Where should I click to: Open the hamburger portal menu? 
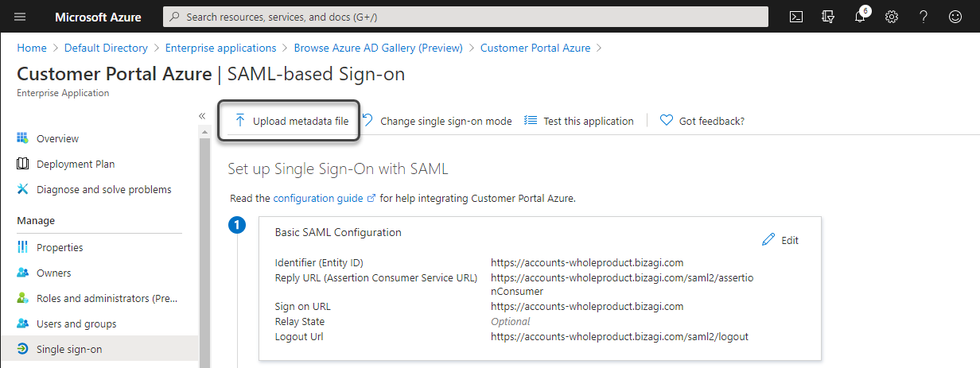[x=20, y=17]
